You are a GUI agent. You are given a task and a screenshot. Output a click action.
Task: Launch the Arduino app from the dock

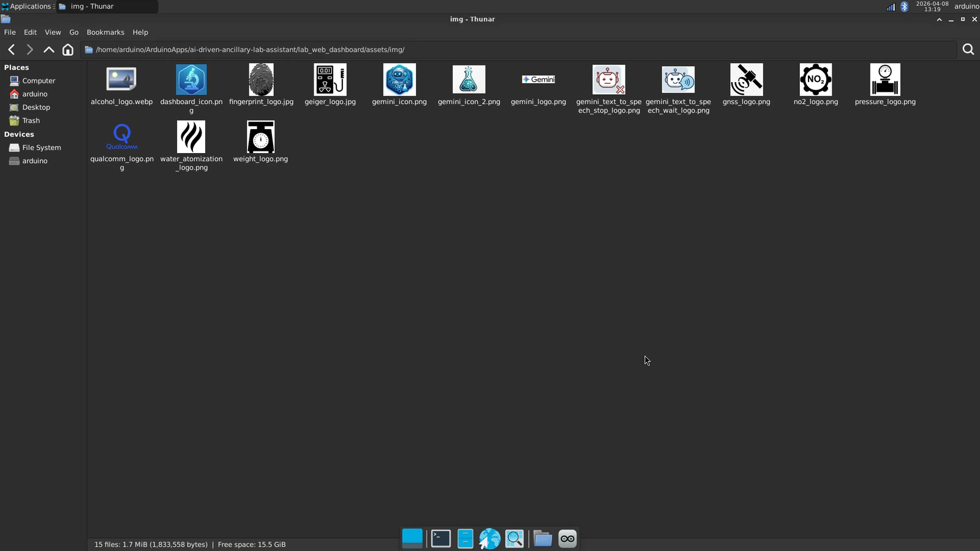[568, 538]
